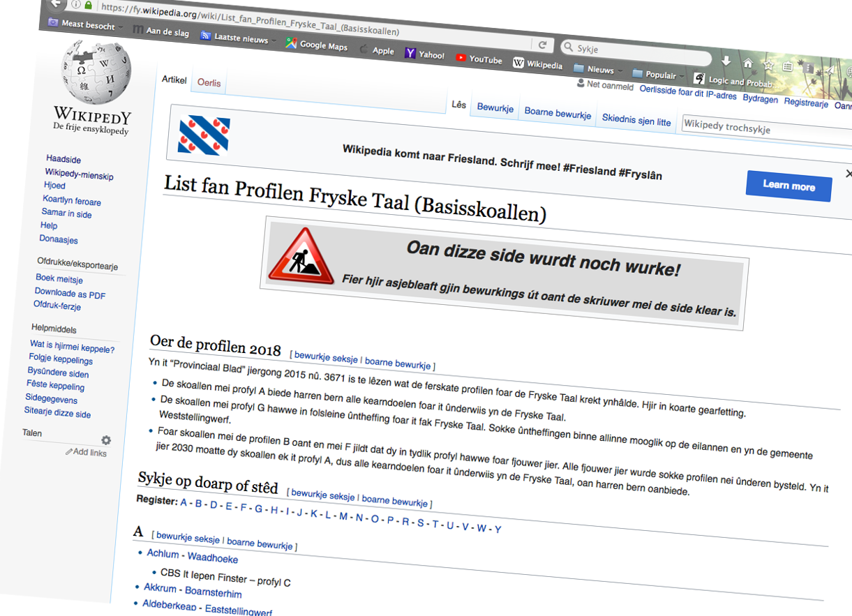This screenshot has height=616, width=852.
Task: Open Ofdruk-ferzje link
Action: pos(57,306)
